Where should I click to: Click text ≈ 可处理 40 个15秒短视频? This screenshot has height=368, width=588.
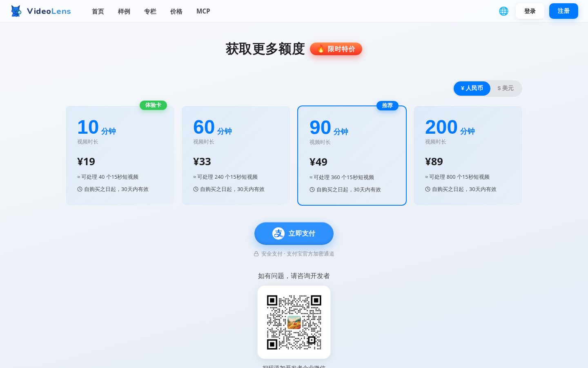tap(108, 177)
